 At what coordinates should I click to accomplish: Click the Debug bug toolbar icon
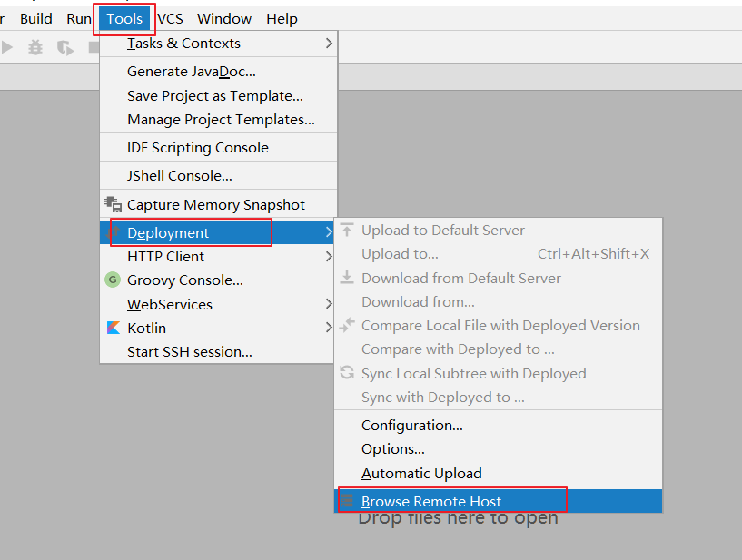(x=35, y=47)
